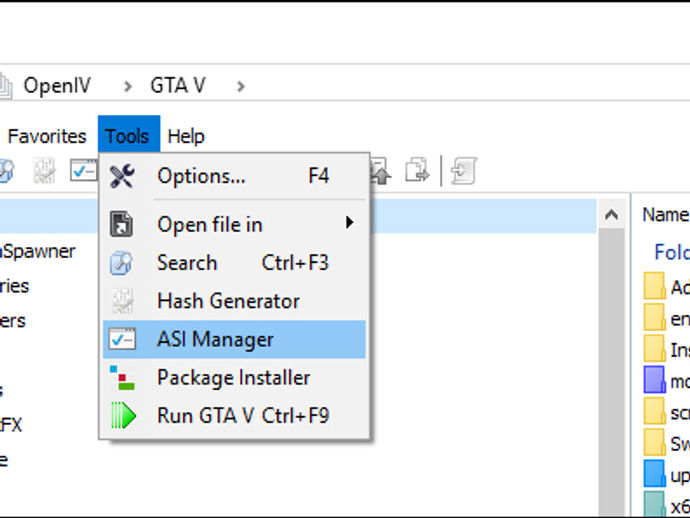
Task: Click the toolbar export document arrow icon
Action: click(x=417, y=170)
